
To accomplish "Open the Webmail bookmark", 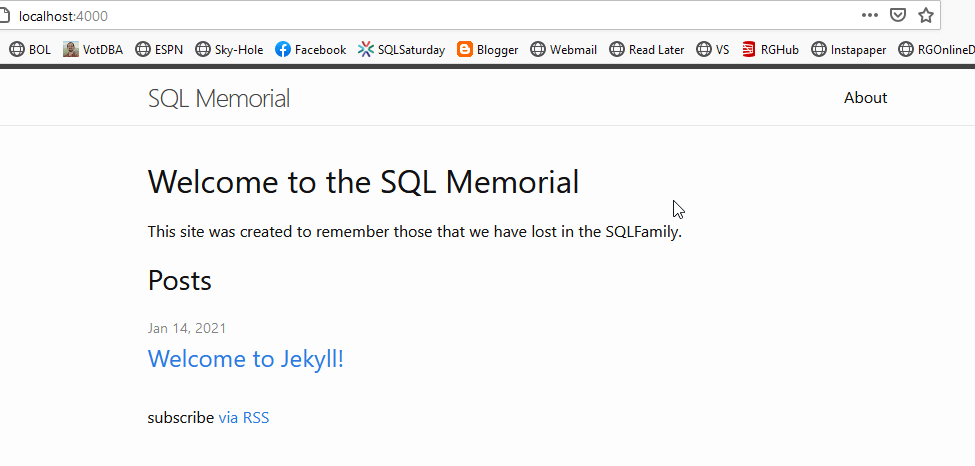I will (x=563, y=49).
